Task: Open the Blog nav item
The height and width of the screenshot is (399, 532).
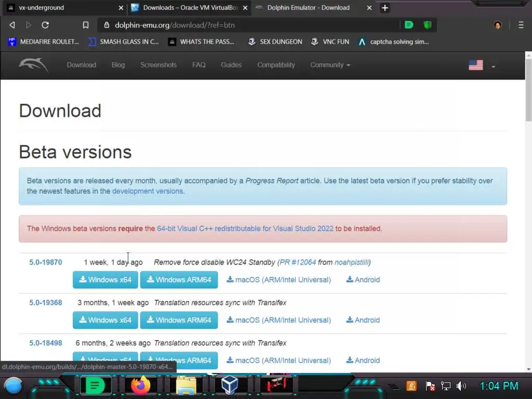Action: pos(118,65)
